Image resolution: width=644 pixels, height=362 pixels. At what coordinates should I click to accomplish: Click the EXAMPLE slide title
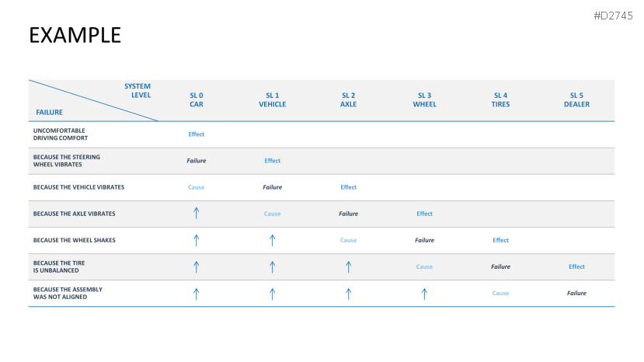(75, 35)
